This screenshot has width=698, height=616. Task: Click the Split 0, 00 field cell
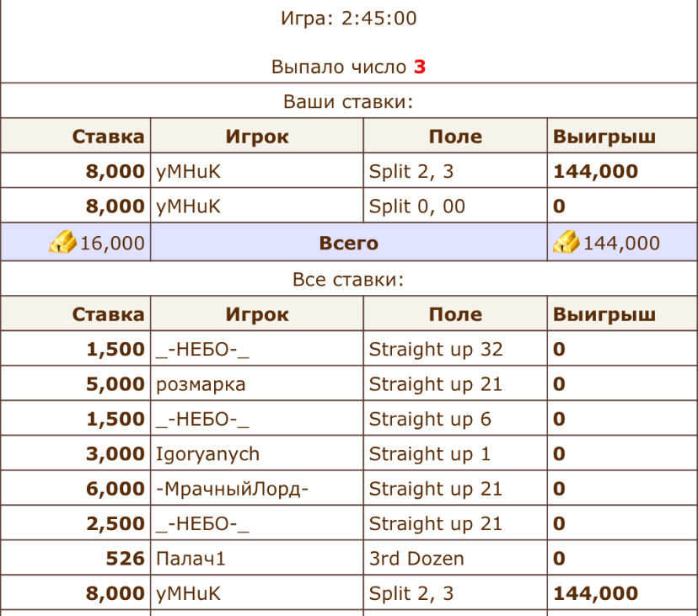(x=416, y=206)
